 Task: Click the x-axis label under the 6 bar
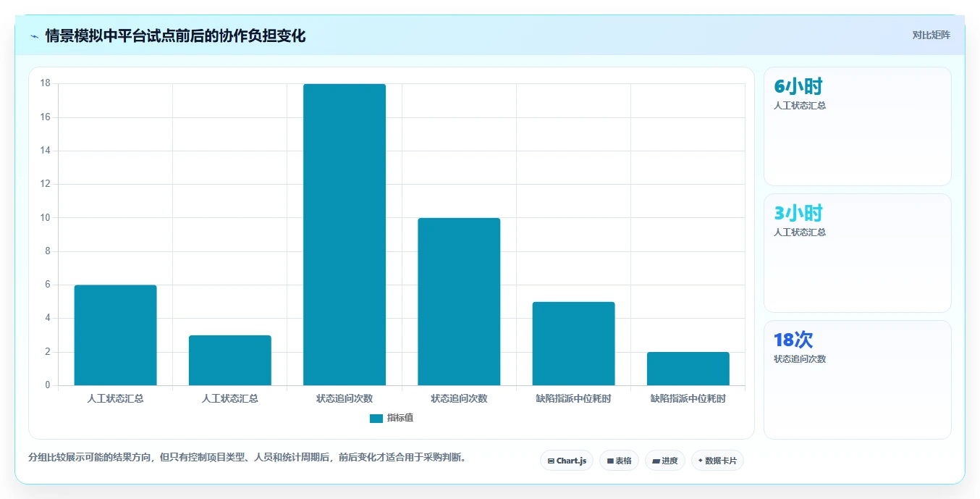click(x=115, y=398)
